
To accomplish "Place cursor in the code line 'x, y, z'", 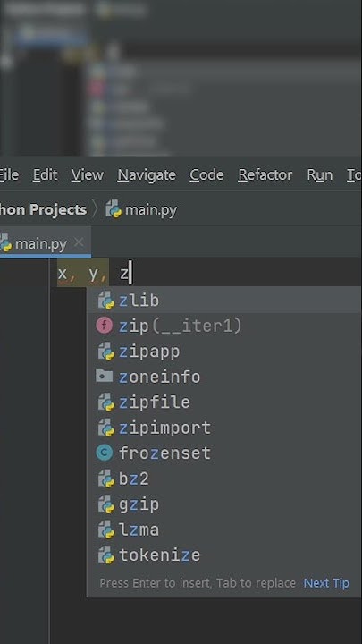I will (x=94, y=273).
